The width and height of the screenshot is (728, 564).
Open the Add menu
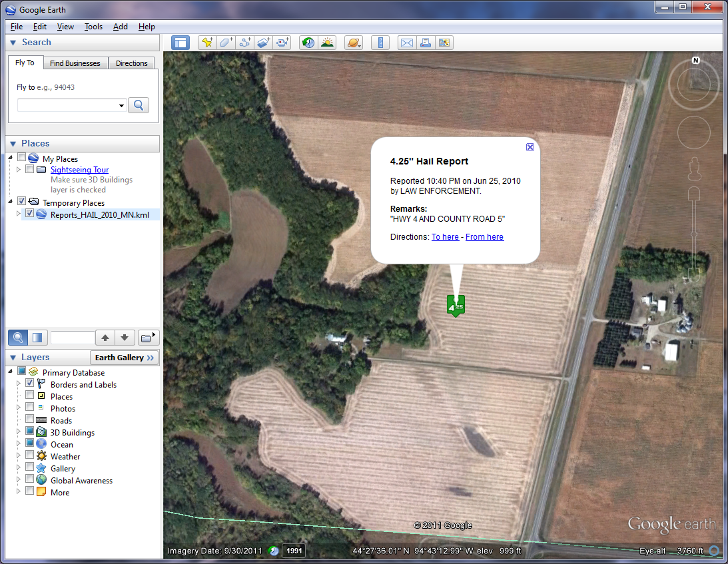pos(121,27)
